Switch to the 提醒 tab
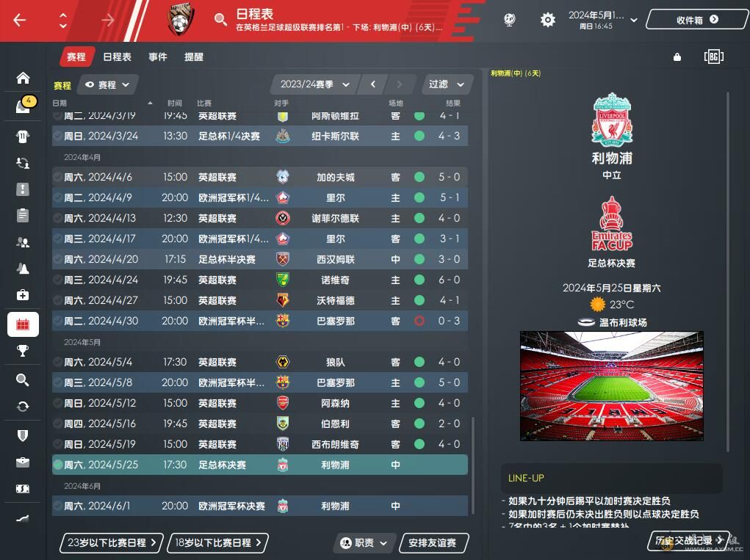 pyautogui.click(x=194, y=57)
